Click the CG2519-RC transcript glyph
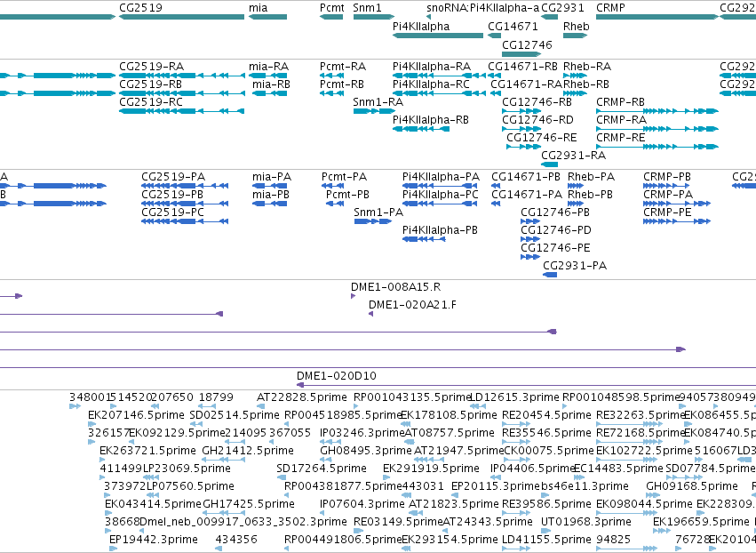 click(182, 111)
